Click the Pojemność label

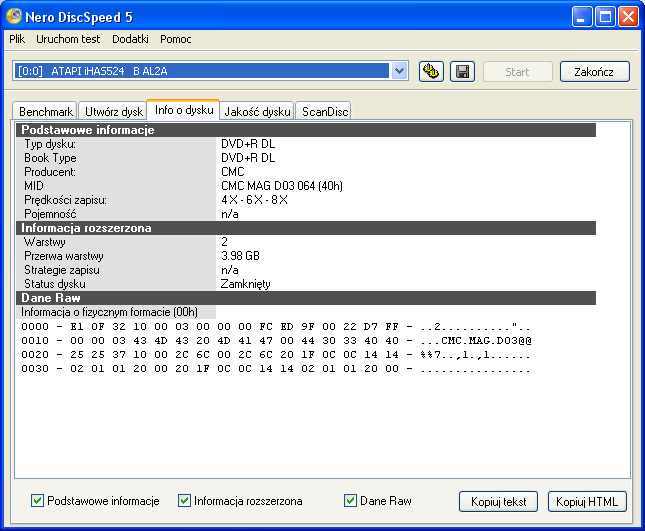click(x=50, y=214)
